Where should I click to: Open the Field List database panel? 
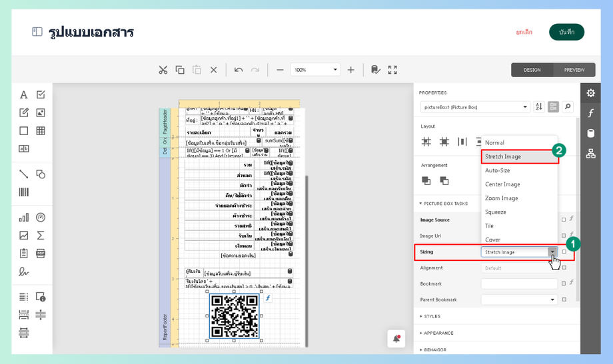[590, 133]
